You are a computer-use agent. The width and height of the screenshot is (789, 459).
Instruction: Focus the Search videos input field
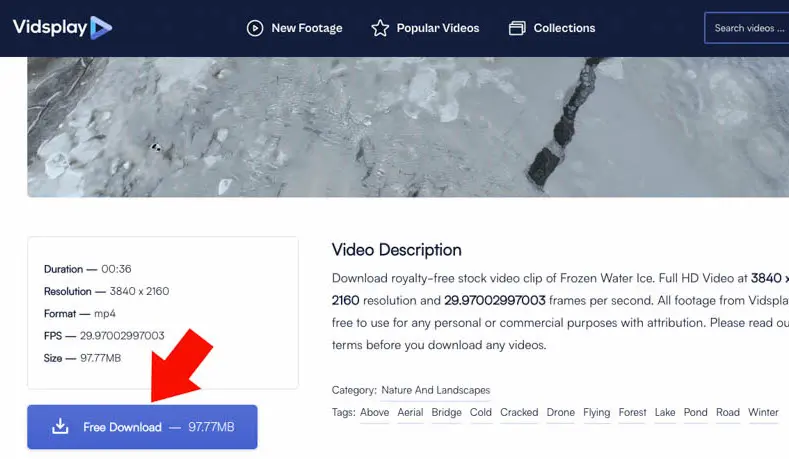(x=747, y=28)
